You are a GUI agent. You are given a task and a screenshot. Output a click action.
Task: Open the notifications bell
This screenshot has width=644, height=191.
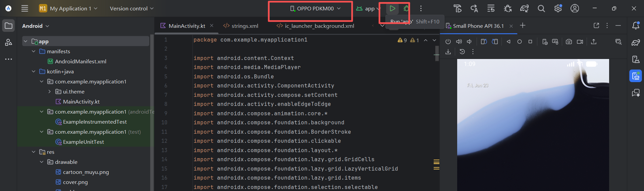click(636, 26)
